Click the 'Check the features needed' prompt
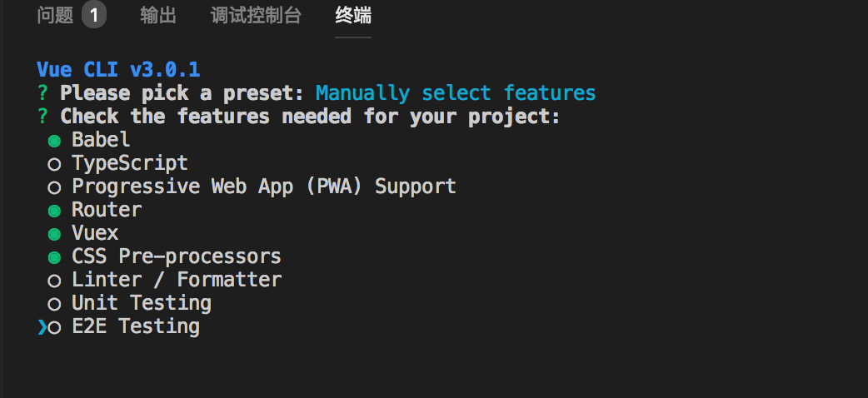 pyautogui.click(x=310, y=116)
